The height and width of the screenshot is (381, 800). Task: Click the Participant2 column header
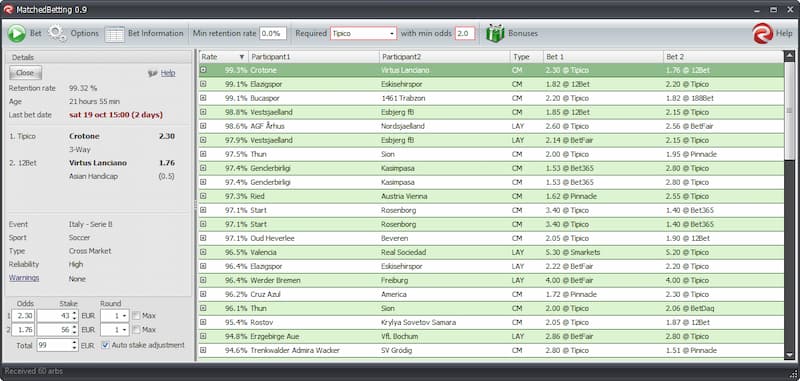[444, 57]
